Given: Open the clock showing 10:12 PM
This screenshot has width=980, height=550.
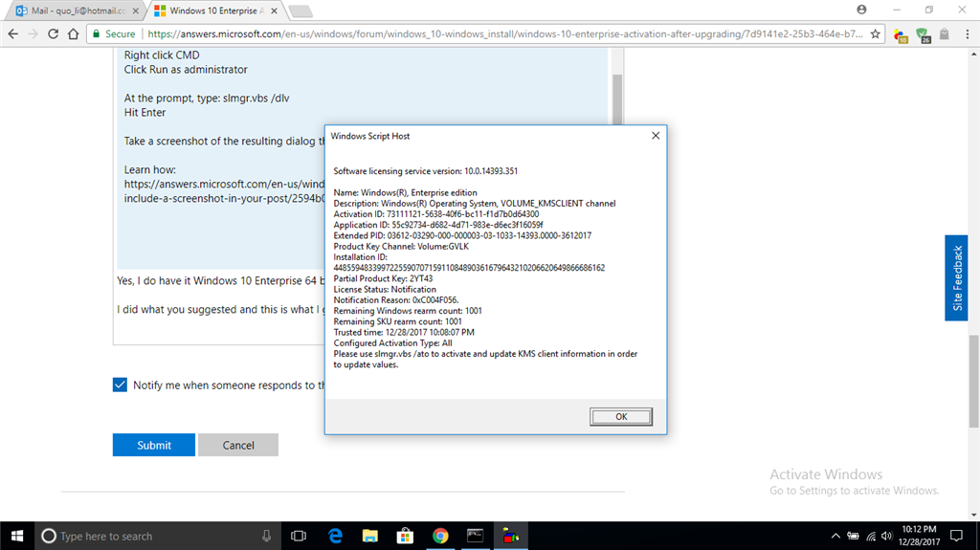Looking at the screenshot, I should [919, 536].
